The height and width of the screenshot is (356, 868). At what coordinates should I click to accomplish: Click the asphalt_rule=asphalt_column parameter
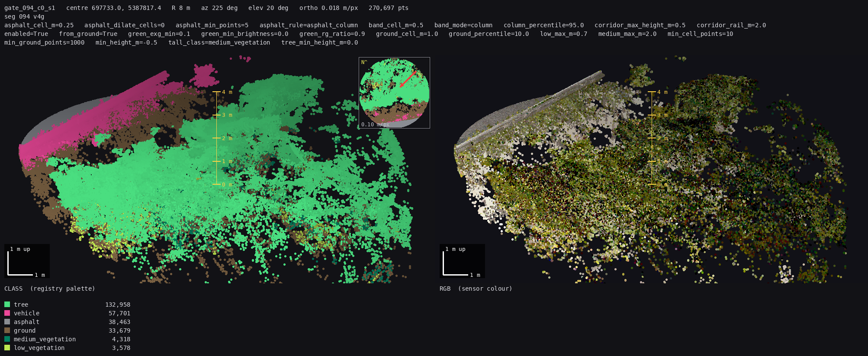coord(309,25)
